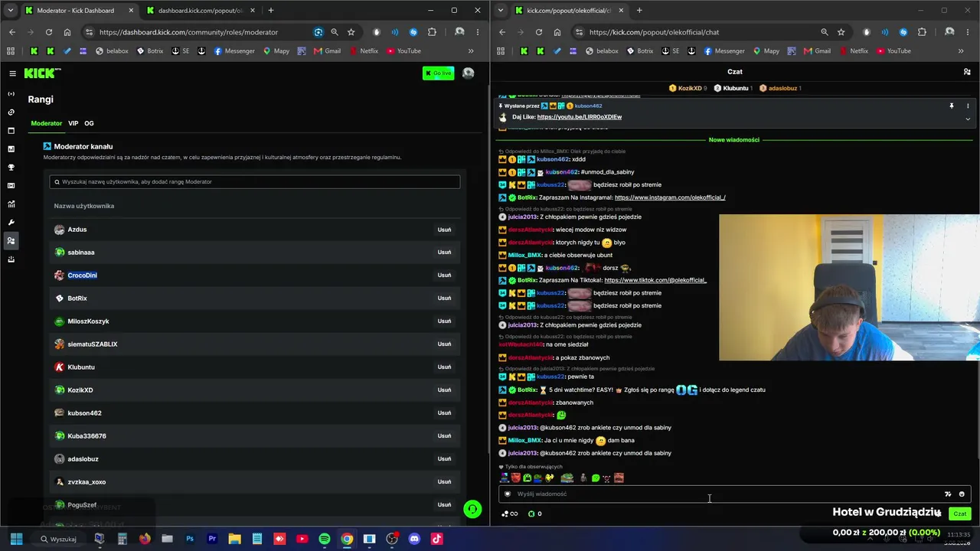Open the user list icon in chat header
980x551 pixels.
967,72
